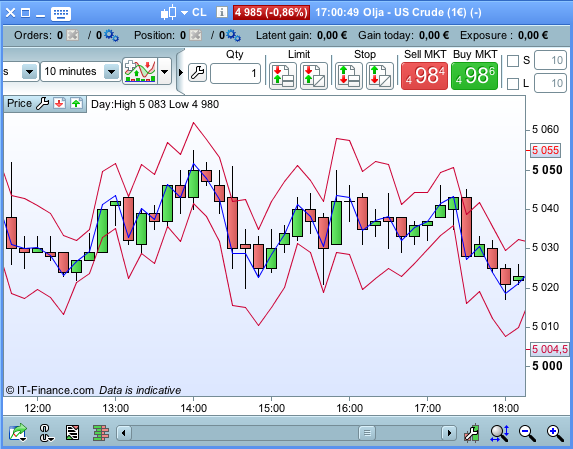Click the add indicator chart icon
This screenshot has height=449, width=573.
pyautogui.click(x=140, y=71)
